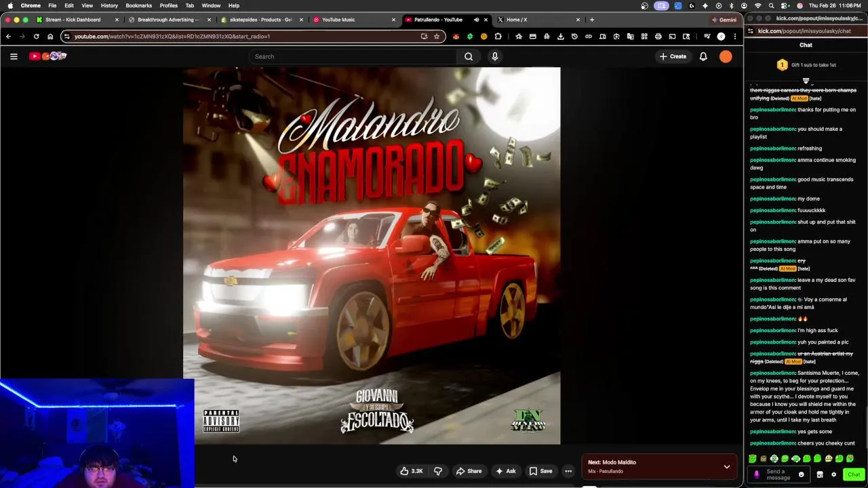The height and width of the screenshot is (488, 868).
Task: Open the orange account avatar menu
Action: coord(726,56)
